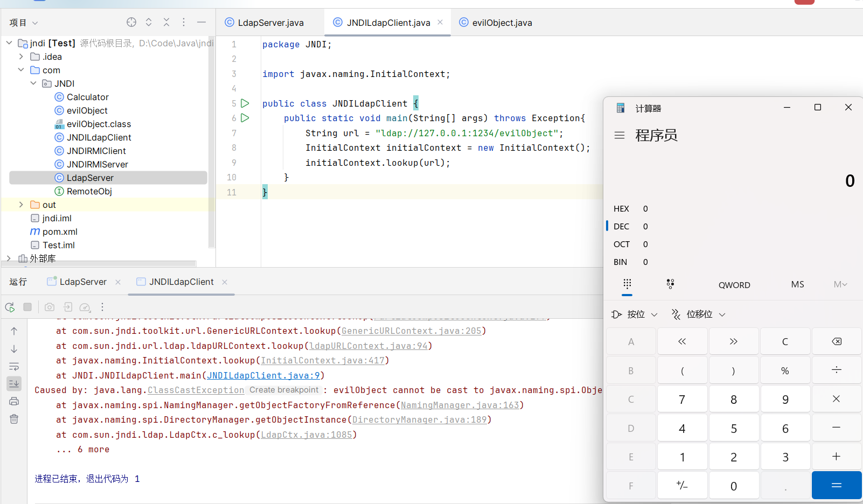Hide the project panel with minimize icon
863x504 pixels.
(201, 22)
